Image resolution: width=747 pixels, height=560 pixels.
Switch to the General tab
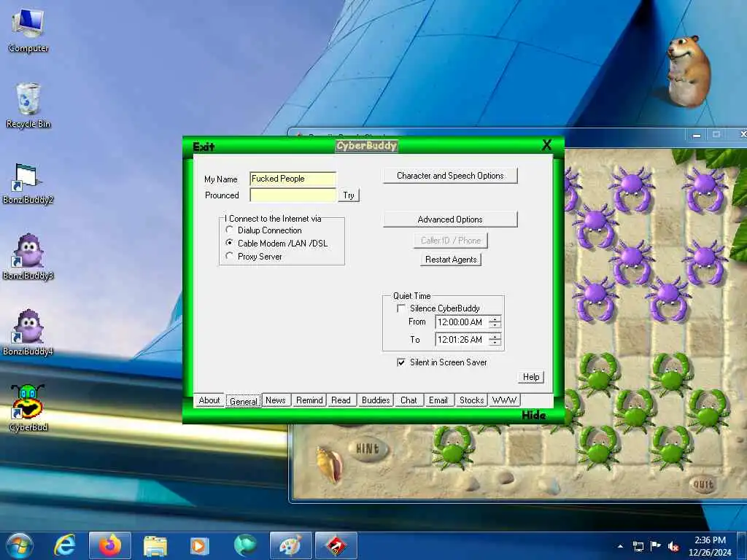click(x=244, y=401)
